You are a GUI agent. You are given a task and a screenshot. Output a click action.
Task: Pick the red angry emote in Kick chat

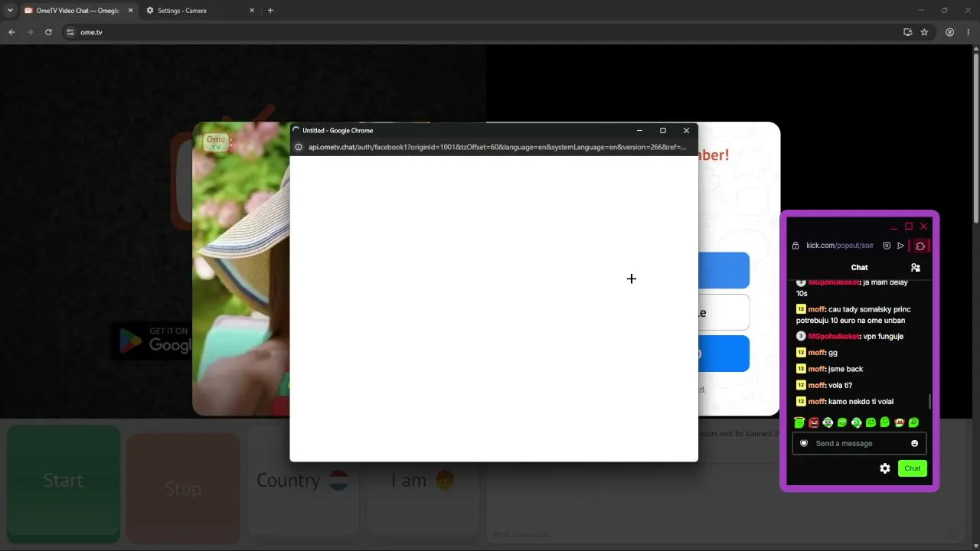click(x=813, y=422)
